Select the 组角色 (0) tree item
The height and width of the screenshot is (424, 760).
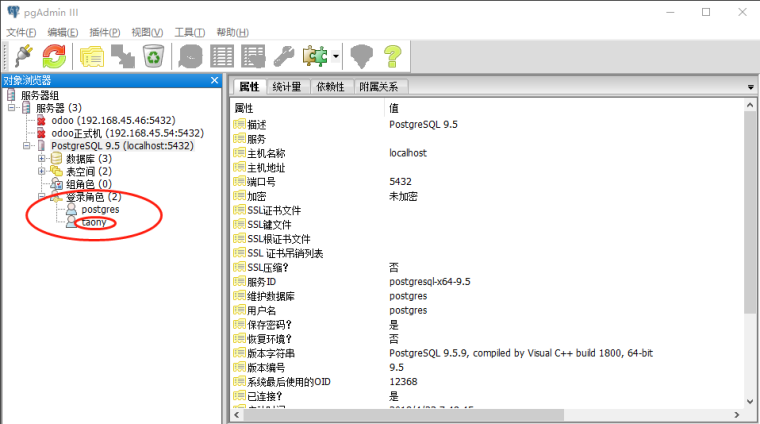coord(89,184)
